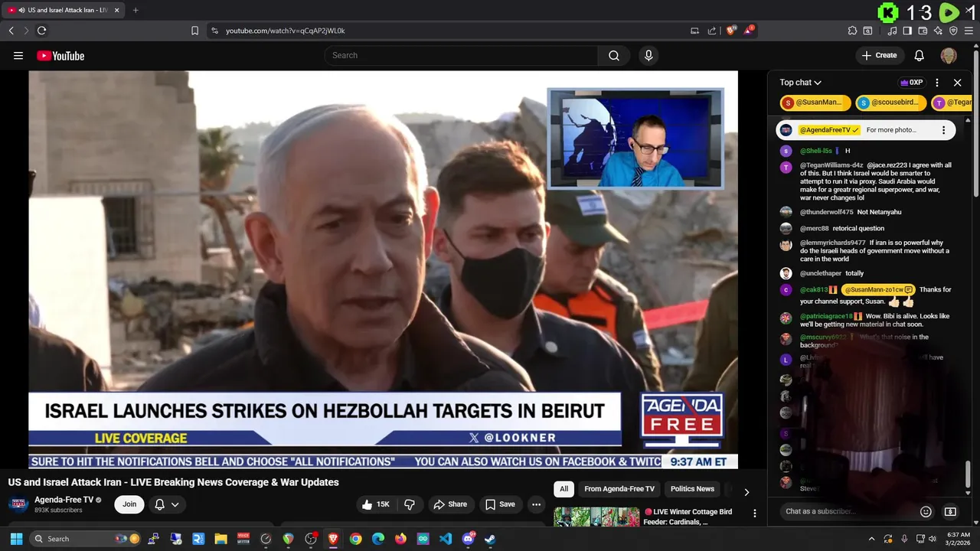Viewport: 980px width, 551px height.
Task: Save the video to a playlist
Action: 500,504
